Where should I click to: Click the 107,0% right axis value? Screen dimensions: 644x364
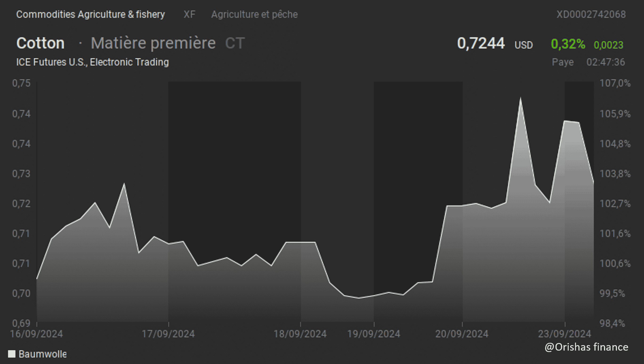click(x=615, y=83)
